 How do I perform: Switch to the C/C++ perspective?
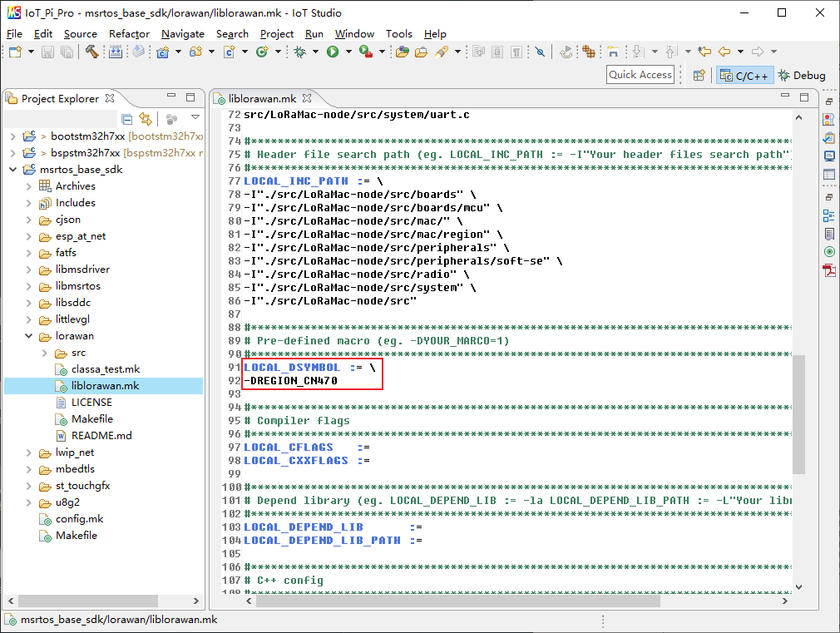[744, 76]
